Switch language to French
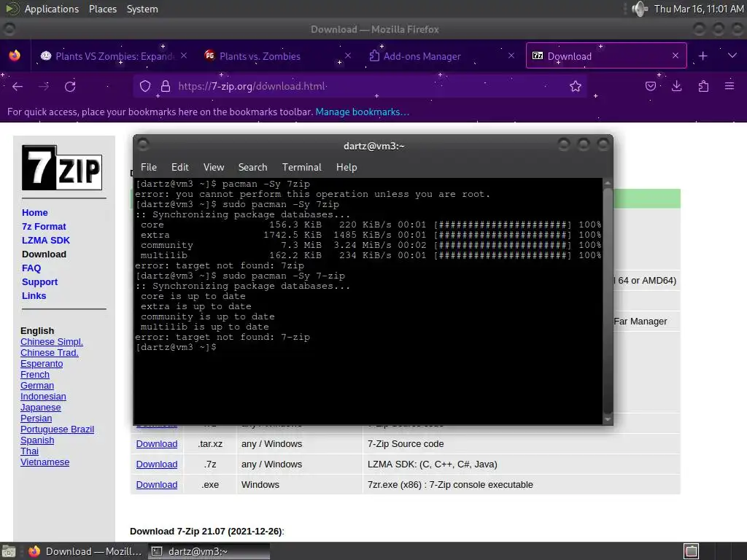The width and height of the screenshot is (747, 560). [35, 374]
